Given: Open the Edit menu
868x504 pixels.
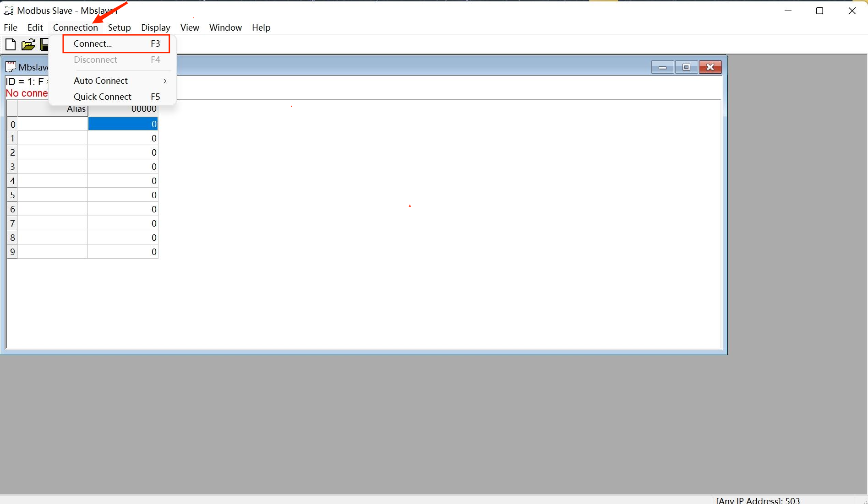Looking at the screenshot, I should point(35,27).
